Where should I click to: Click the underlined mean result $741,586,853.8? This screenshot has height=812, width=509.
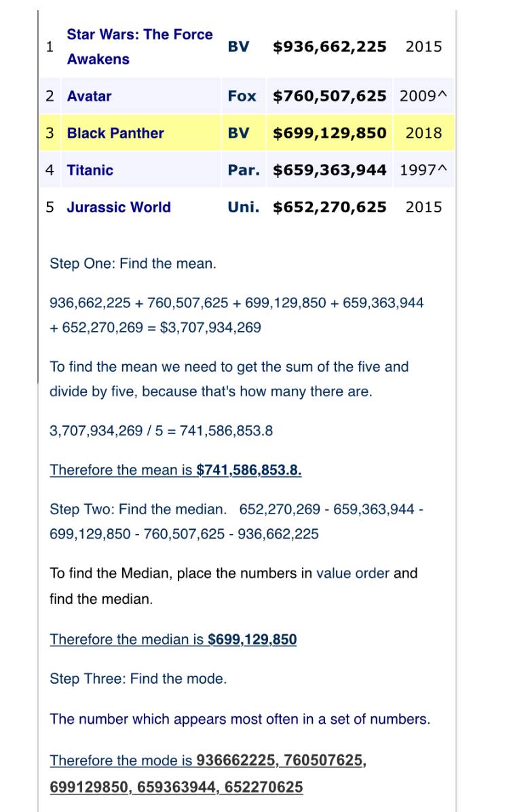(249, 469)
